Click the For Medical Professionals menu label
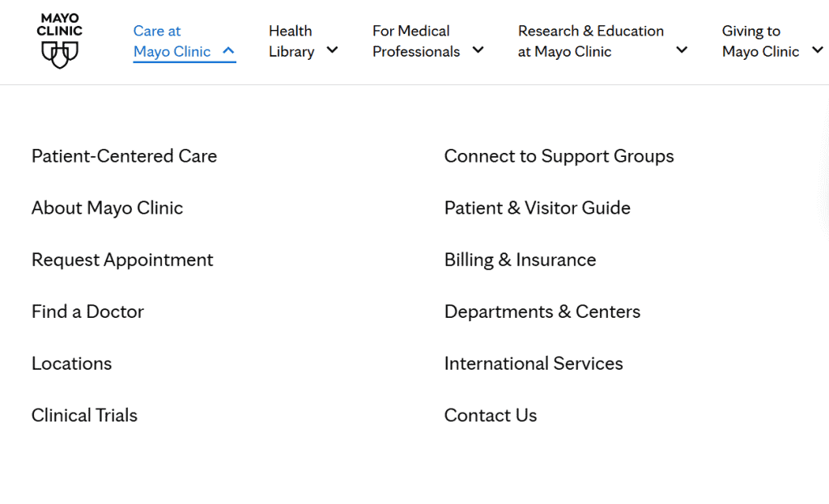The width and height of the screenshot is (829, 504). (415, 41)
